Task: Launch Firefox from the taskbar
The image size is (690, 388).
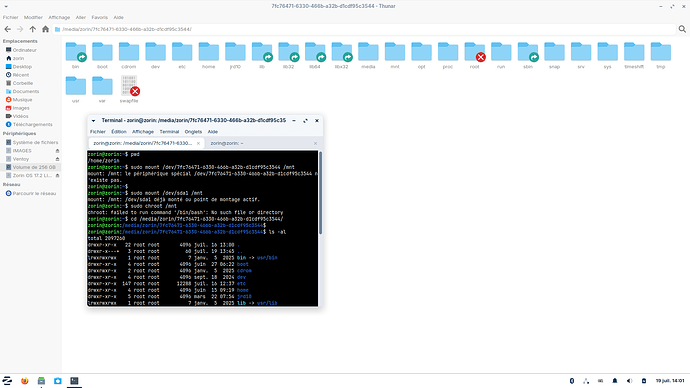Action: pyautogui.click(x=25, y=381)
